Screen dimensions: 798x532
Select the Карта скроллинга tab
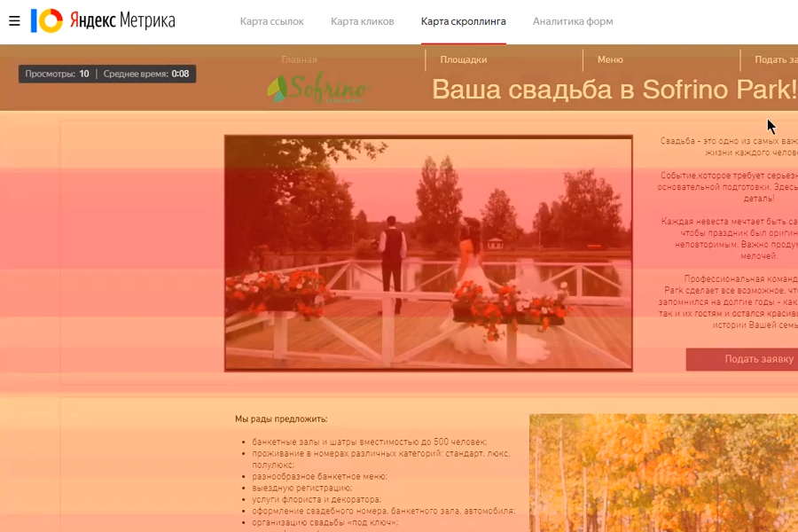[x=463, y=21]
